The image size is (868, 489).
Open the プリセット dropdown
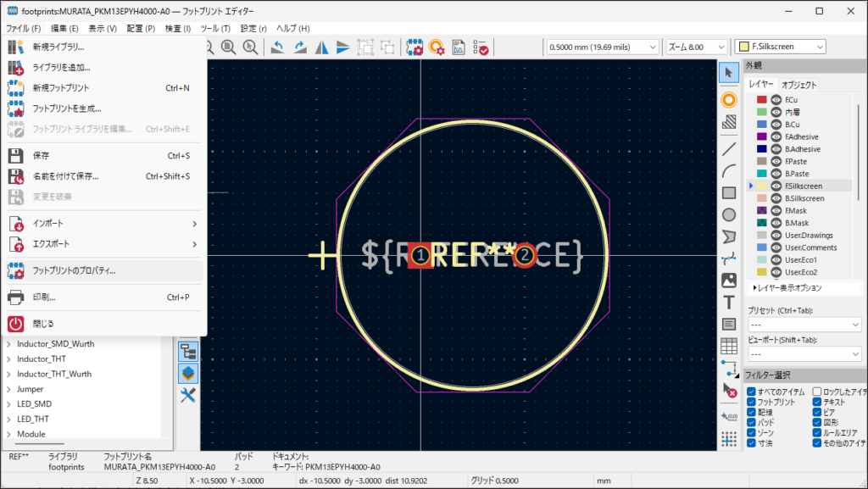(804, 325)
